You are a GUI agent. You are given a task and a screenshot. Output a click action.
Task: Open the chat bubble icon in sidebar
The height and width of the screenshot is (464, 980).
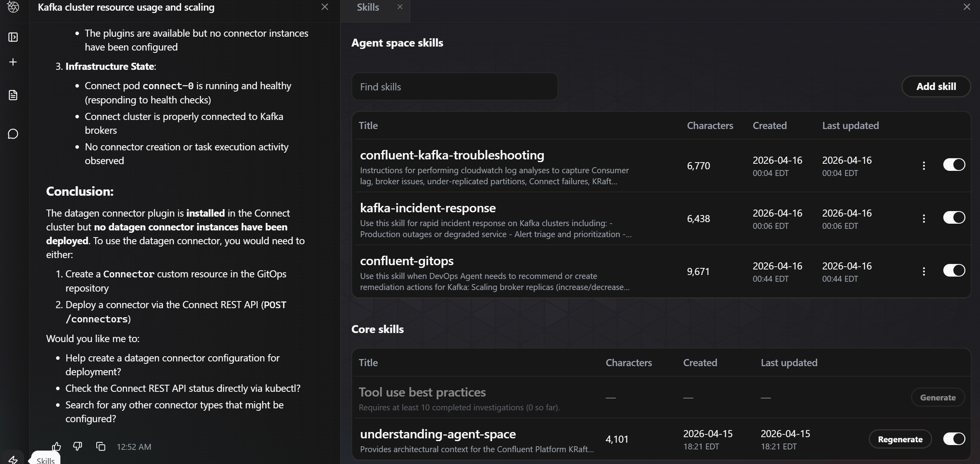pyautogui.click(x=13, y=134)
